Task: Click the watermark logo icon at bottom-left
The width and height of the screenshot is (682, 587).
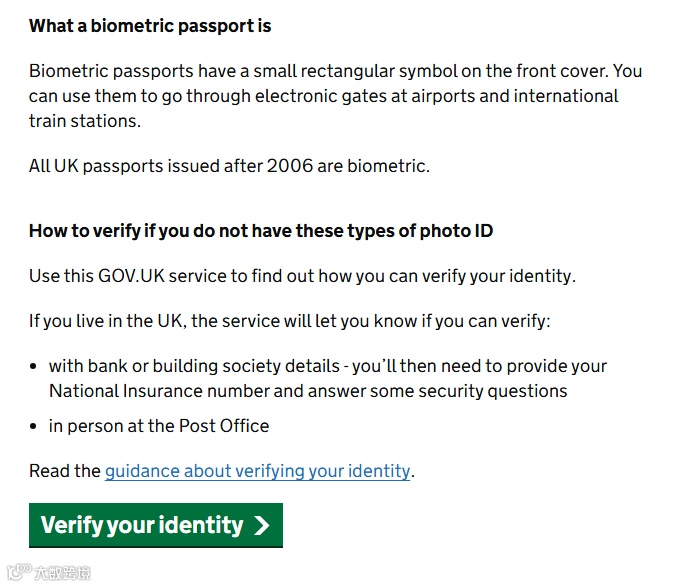Action: [15, 573]
